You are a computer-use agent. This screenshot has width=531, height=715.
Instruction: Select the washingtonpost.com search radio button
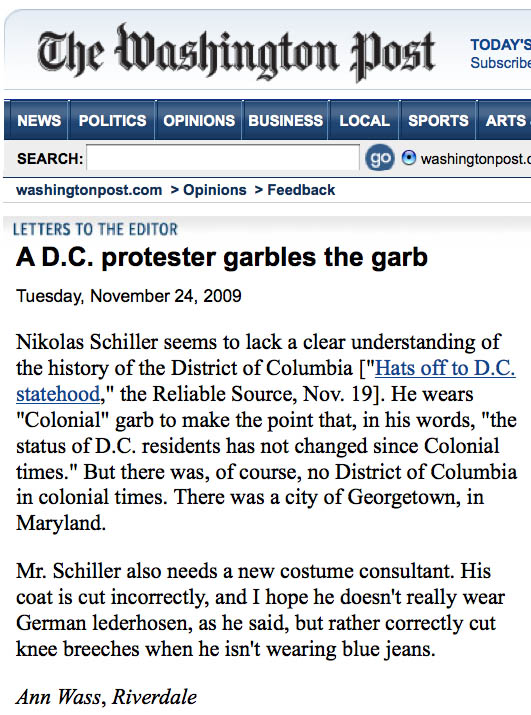[409, 158]
